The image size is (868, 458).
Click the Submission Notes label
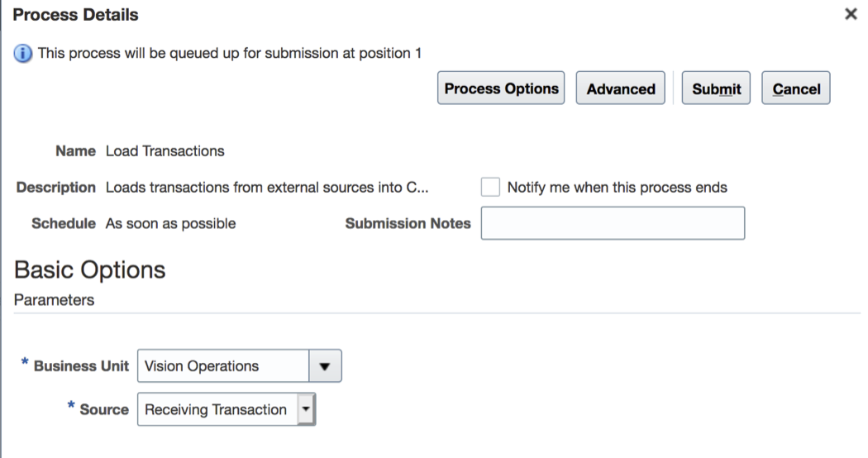click(x=408, y=223)
